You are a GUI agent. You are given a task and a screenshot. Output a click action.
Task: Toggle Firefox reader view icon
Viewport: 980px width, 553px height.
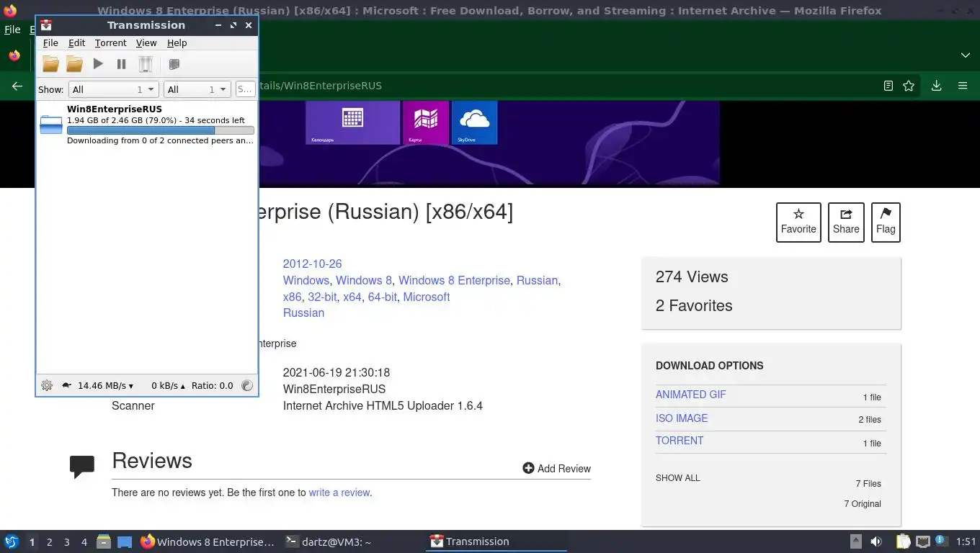pos(888,86)
